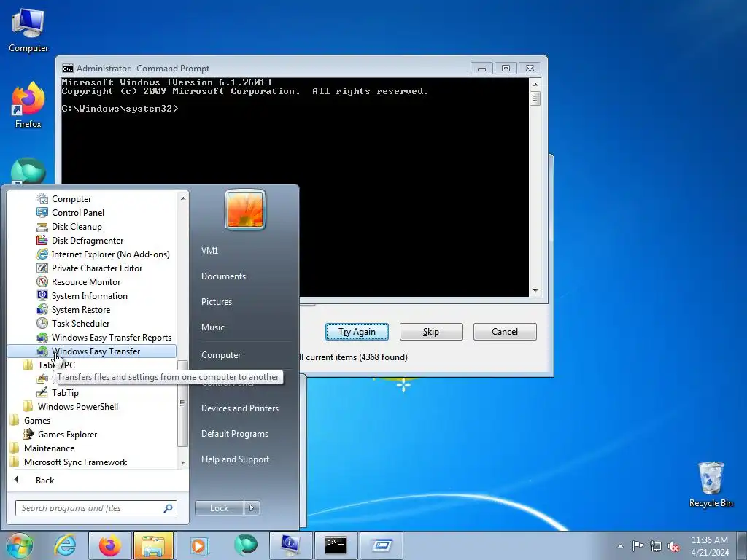Click the Skip button
Screen dimensions: 747x560
coord(431,332)
